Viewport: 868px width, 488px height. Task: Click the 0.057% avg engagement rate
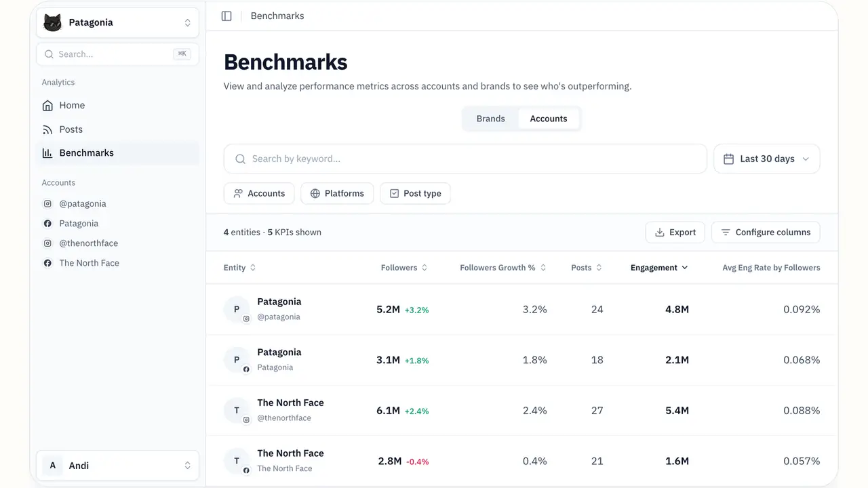[x=802, y=461]
